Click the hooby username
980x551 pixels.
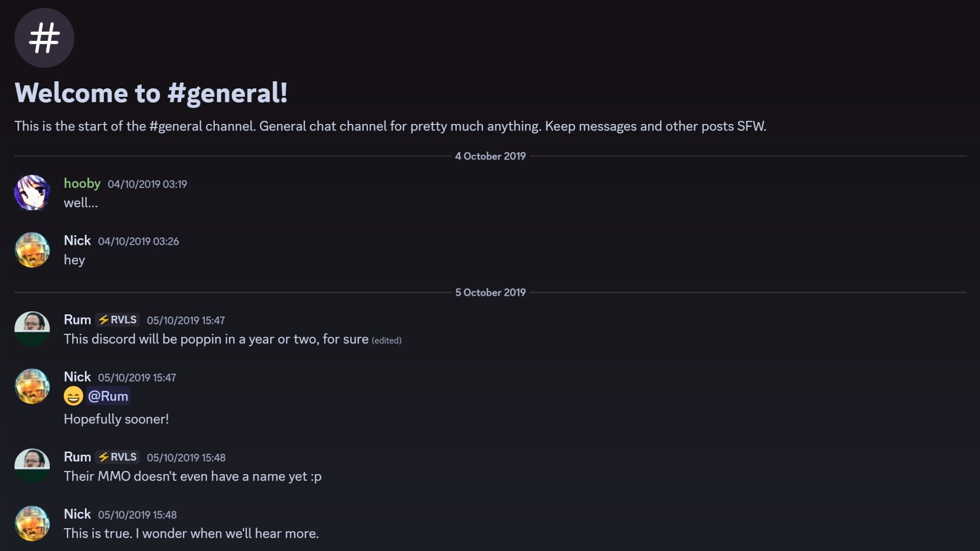point(82,183)
